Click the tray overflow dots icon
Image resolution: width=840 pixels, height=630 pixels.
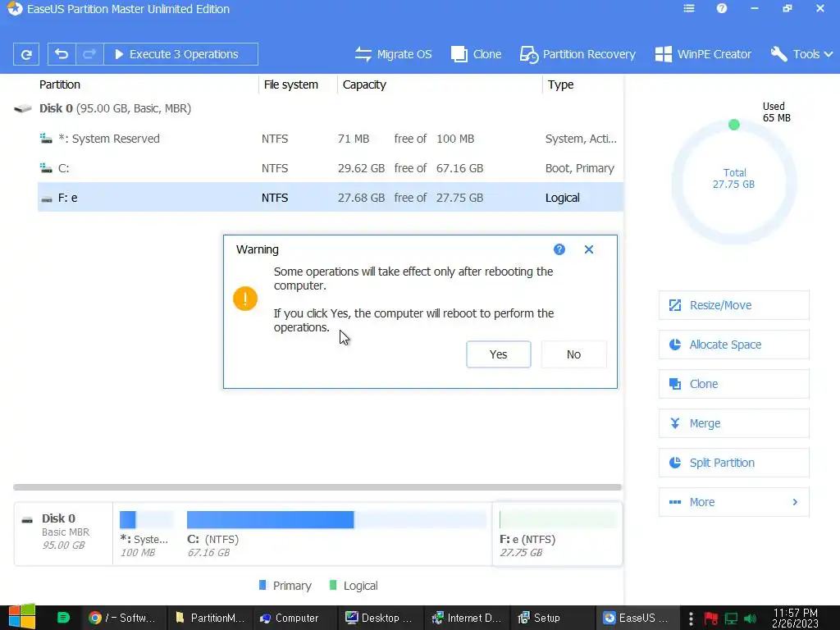point(691,619)
